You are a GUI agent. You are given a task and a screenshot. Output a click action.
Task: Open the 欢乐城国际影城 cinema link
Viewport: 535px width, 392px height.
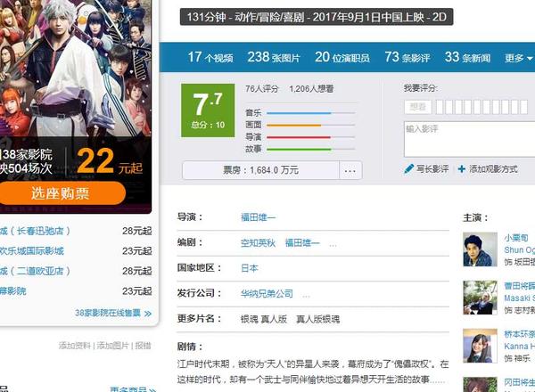32,251
